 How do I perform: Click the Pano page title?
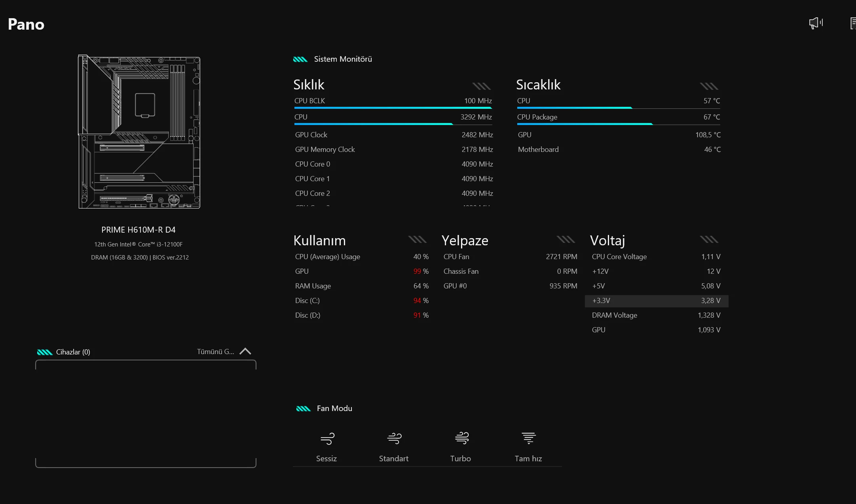26,24
